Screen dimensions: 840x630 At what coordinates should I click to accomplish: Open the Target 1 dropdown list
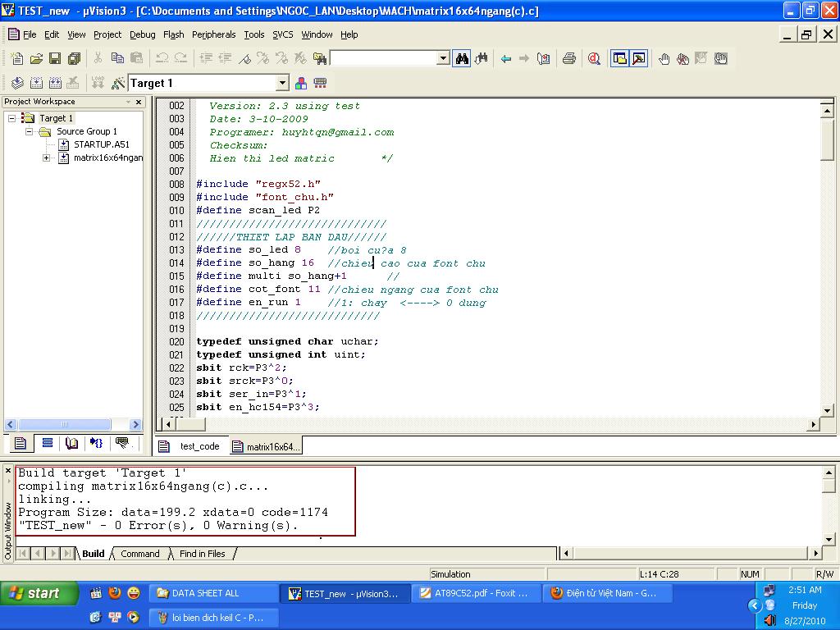[x=282, y=83]
